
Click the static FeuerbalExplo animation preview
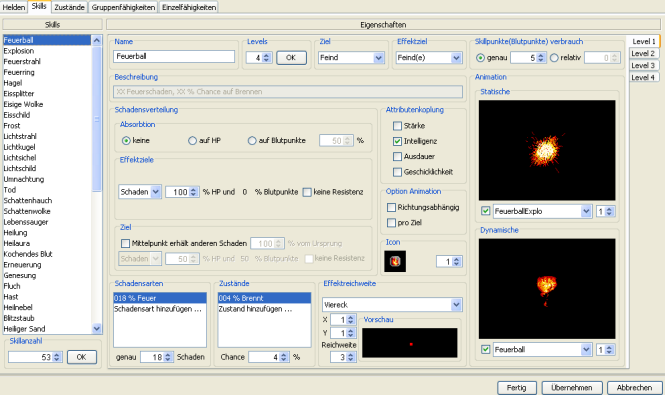point(547,150)
